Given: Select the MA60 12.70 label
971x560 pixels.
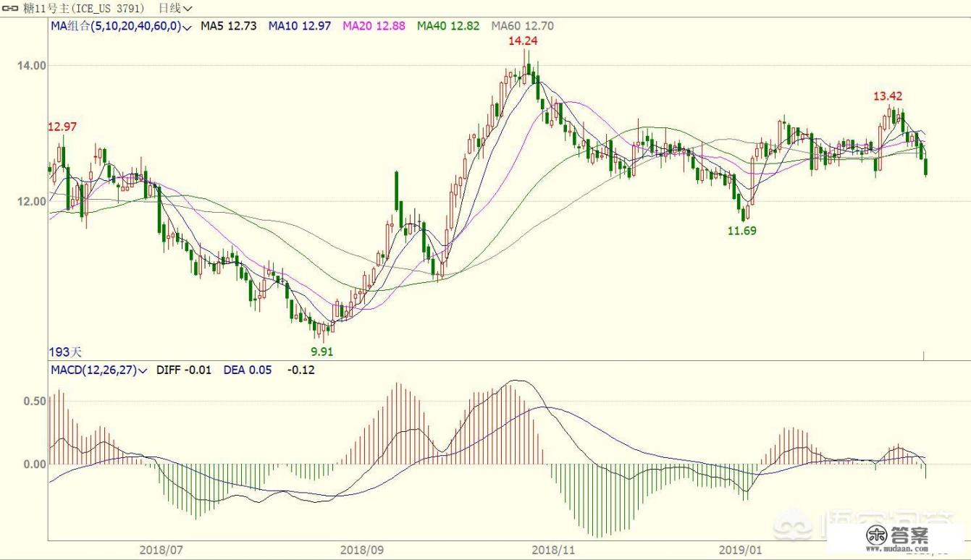Looking at the screenshot, I should [x=522, y=26].
